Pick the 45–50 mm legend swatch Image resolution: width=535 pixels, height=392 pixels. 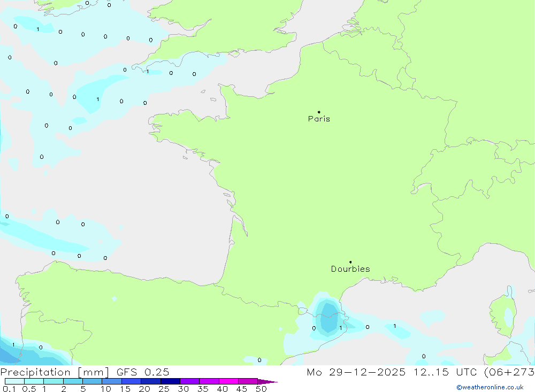[248, 381]
